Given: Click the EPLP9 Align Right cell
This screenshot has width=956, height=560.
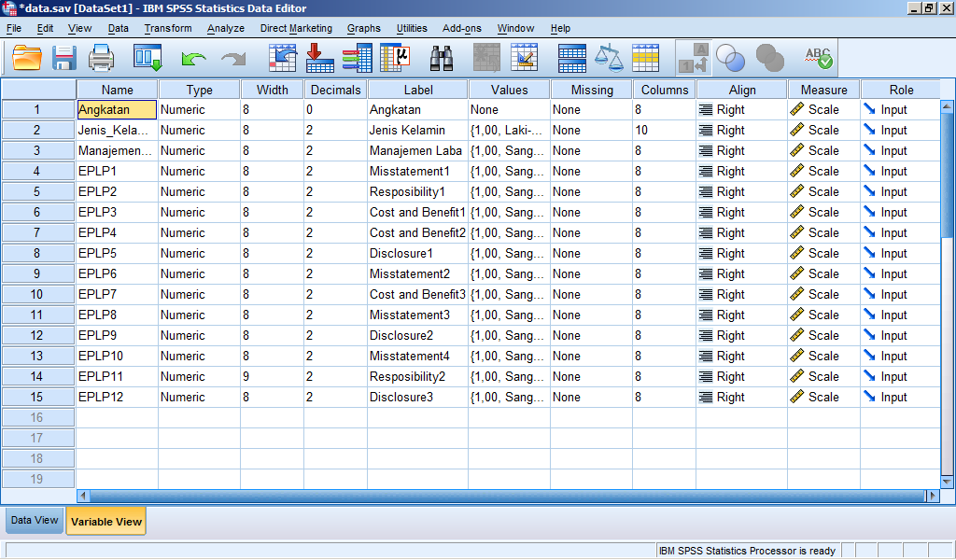Looking at the screenshot, I should [742, 336].
